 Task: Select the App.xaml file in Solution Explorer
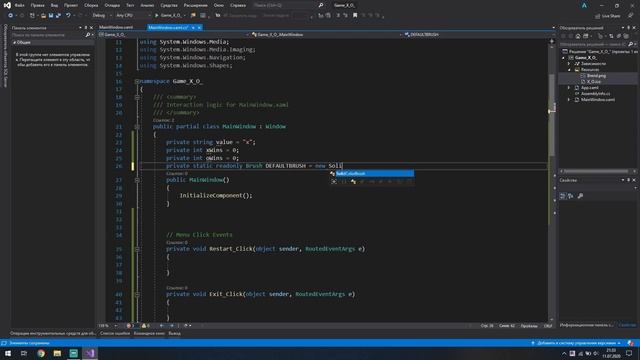(589, 87)
